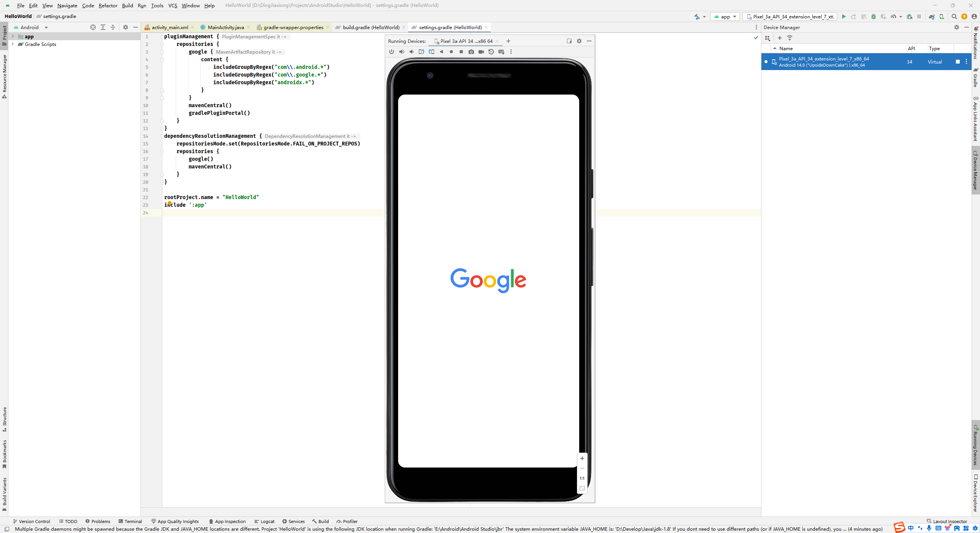Click the emulator Volume Down icon
This screenshot has height=533, width=980.
(412, 52)
